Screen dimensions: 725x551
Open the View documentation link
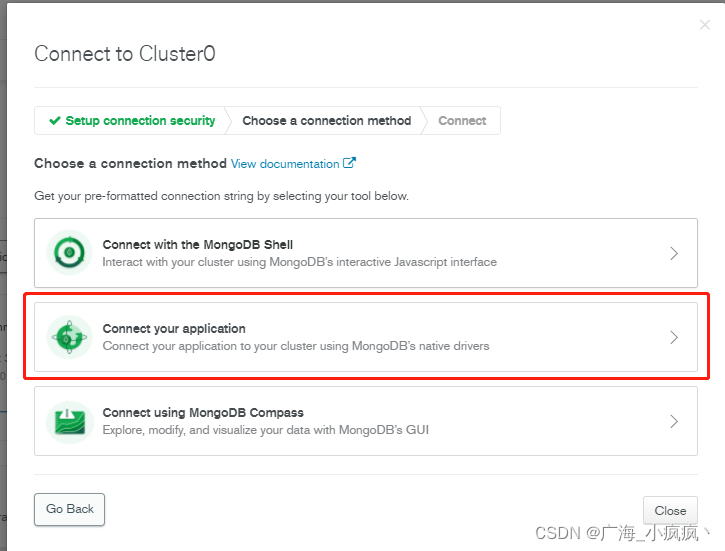coord(285,163)
